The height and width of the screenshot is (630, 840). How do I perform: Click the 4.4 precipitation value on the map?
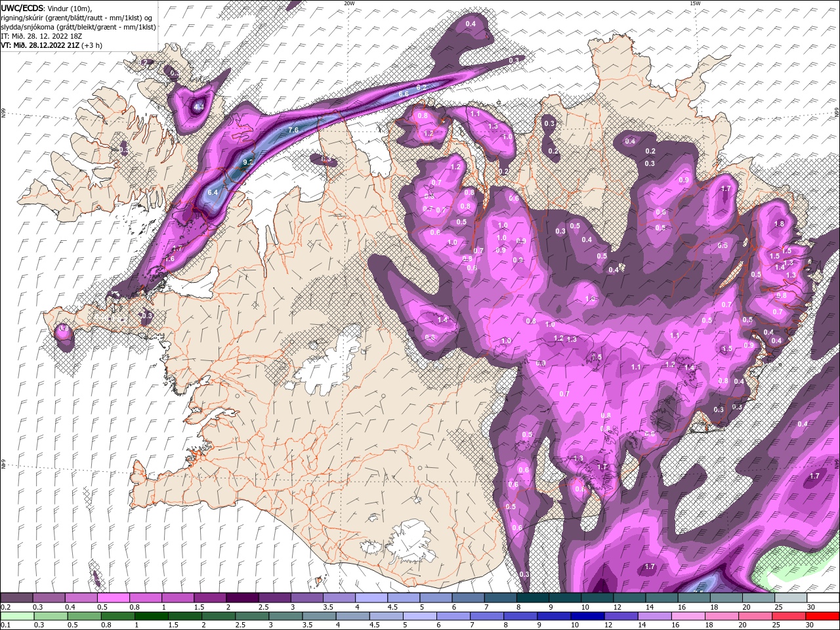pos(199,106)
